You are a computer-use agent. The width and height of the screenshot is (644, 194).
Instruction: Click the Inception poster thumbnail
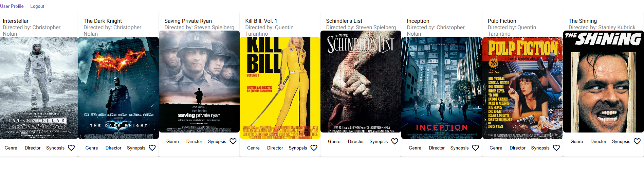(442, 88)
